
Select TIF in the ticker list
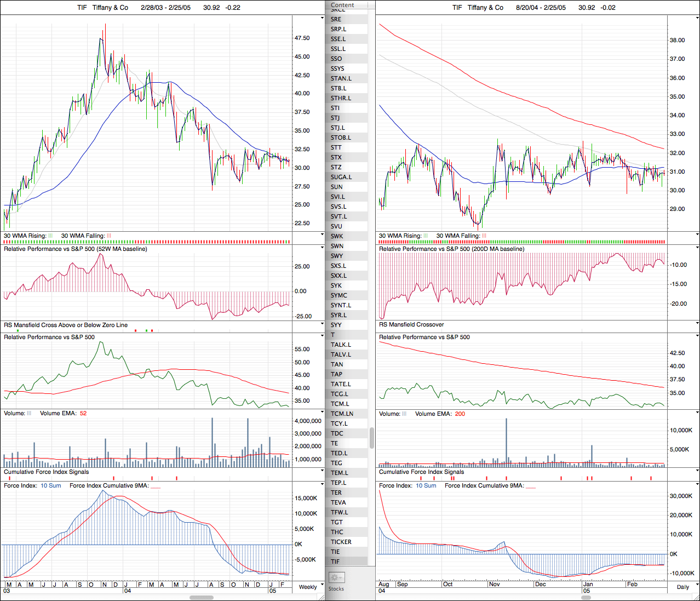point(335,562)
